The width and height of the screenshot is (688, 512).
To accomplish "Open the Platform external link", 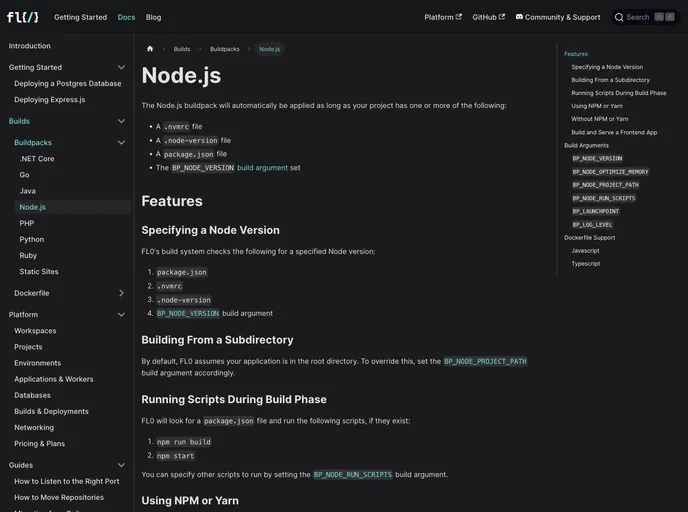I will 442,17.
